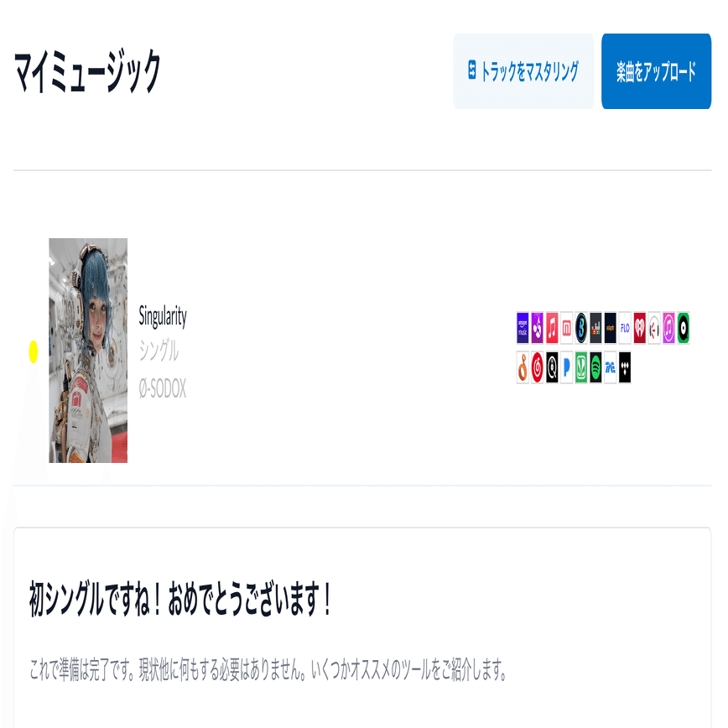Click the black Tidal icon
The height and width of the screenshot is (728, 728).
[625, 367]
